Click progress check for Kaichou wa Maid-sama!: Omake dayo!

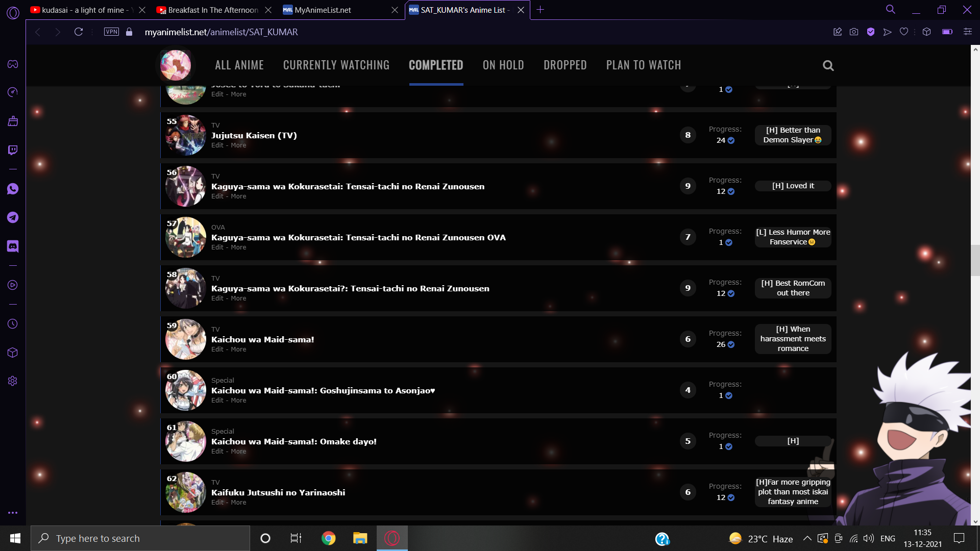pyautogui.click(x=729, y=447)
